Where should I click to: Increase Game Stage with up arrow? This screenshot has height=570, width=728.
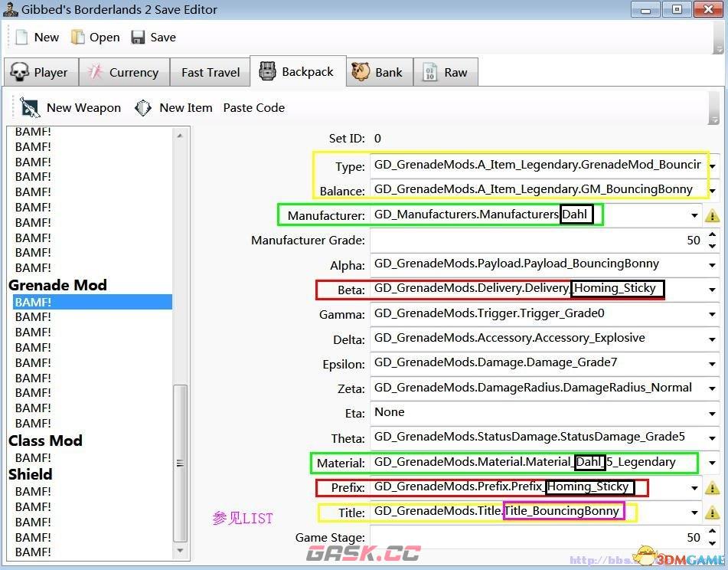click(x=712, y=532)
